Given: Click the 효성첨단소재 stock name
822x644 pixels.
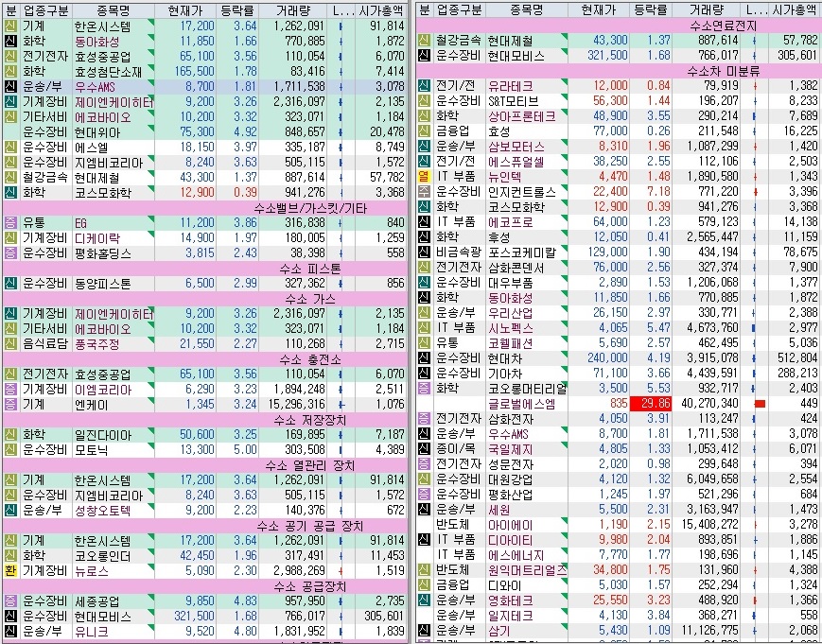Looking at the screenshot, I should (108, 71).
